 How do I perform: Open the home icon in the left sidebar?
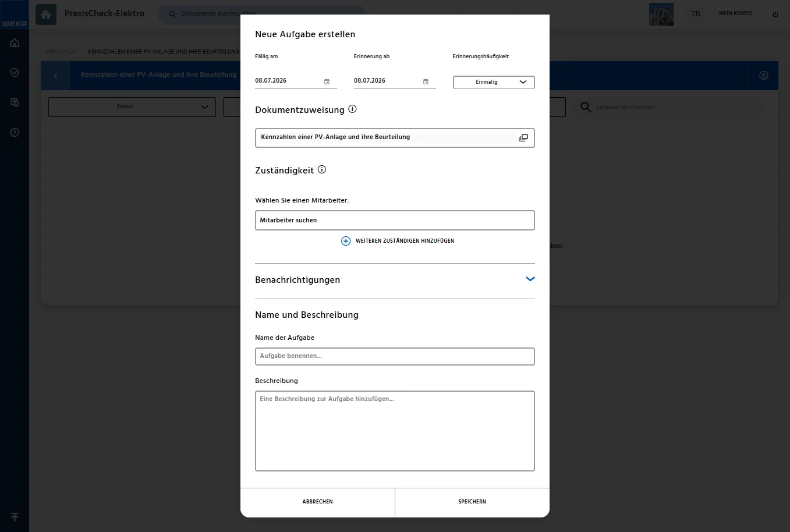[15, 43]
